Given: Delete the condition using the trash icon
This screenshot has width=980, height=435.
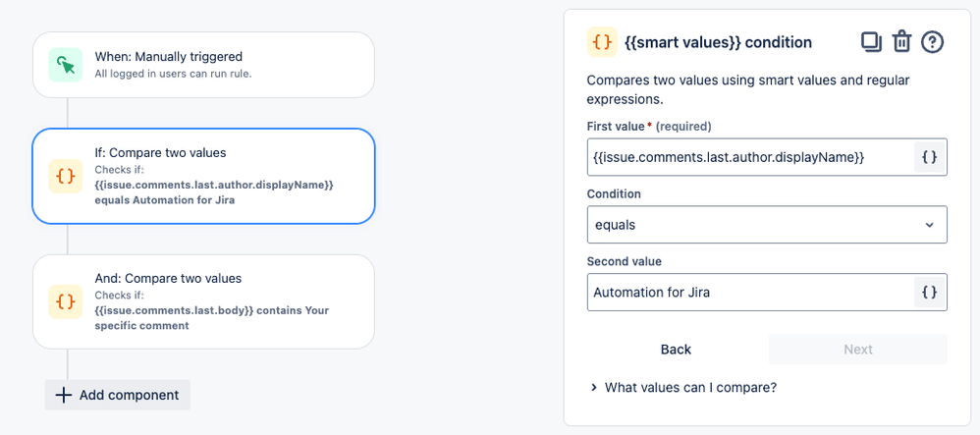Looking at the screenshot, I should [901, 42].
